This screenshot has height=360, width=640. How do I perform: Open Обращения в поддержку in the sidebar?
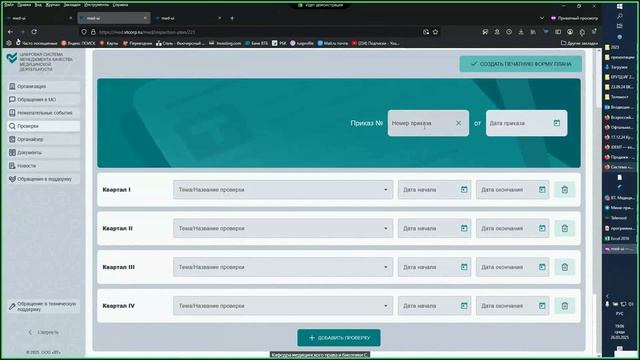click(44, 179)
